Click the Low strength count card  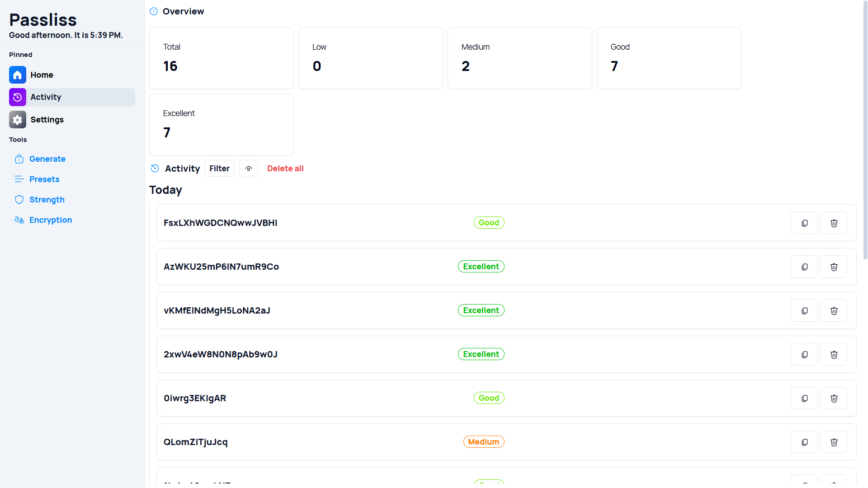371,58
